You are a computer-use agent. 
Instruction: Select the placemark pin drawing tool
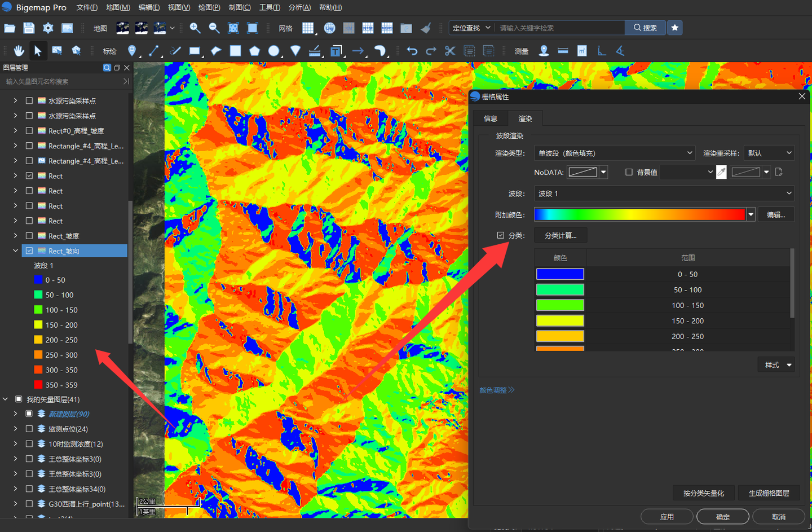click(x=132, y=51)
